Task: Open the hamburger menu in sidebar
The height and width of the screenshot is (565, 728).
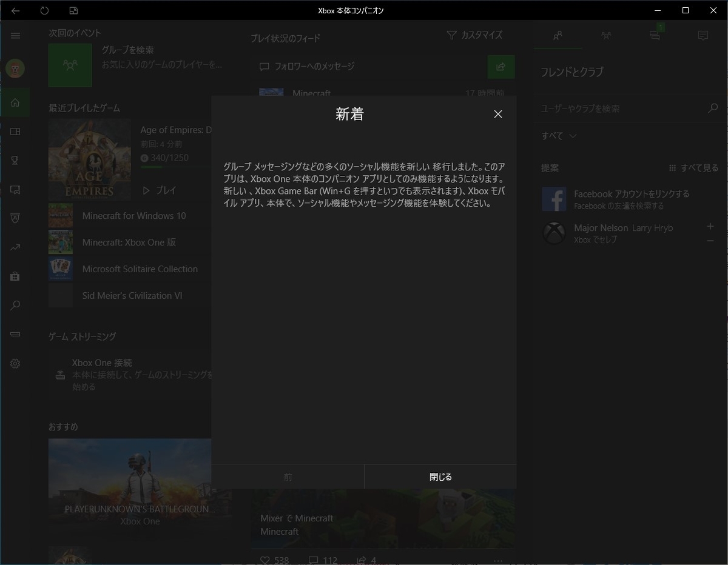Action: (x=15, y=36)
